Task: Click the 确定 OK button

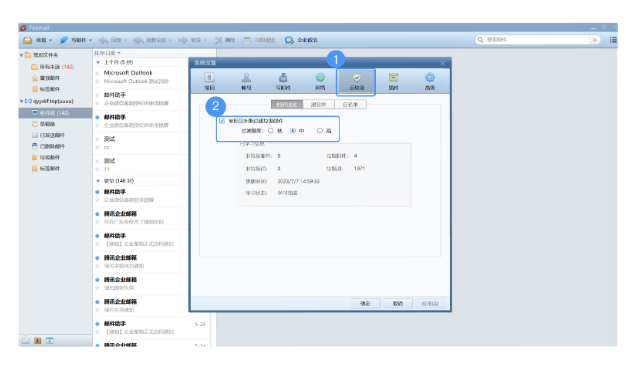Action: 365,304
